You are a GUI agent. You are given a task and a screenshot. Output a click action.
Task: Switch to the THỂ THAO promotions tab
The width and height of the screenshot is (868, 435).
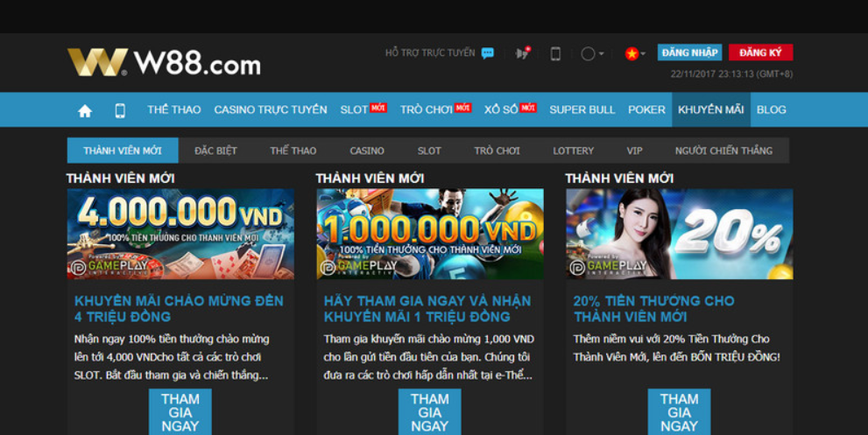293,151
